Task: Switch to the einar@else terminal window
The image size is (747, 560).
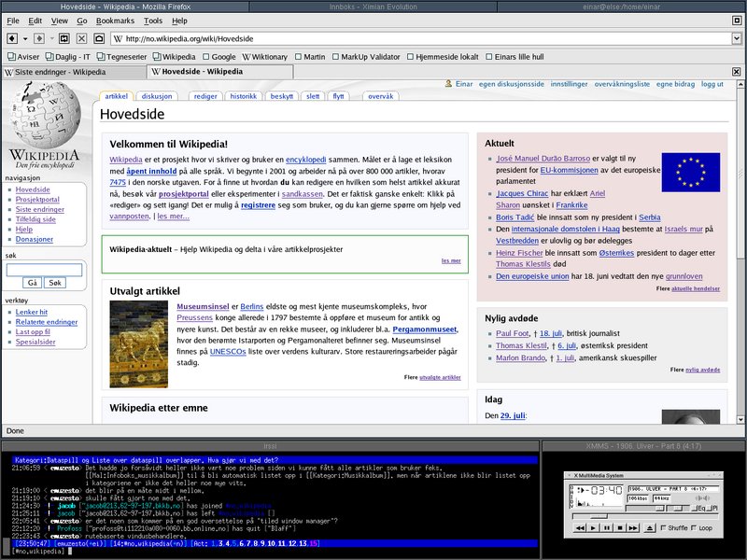Action: pos(621,7)
